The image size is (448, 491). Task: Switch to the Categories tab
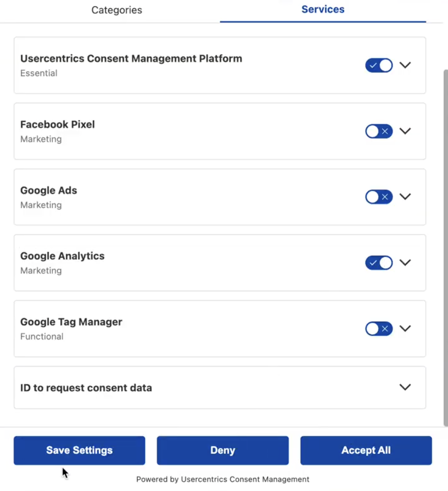click(117, 10)
